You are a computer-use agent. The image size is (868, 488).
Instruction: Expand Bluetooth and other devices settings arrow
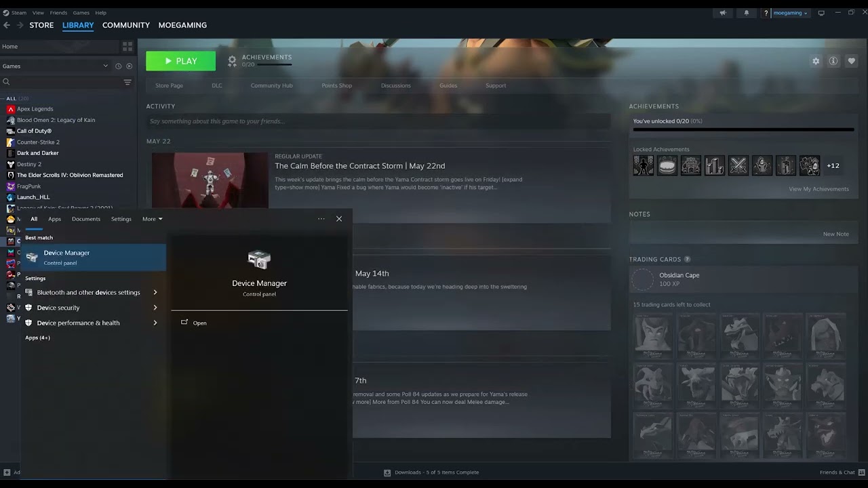coord(155,292)
